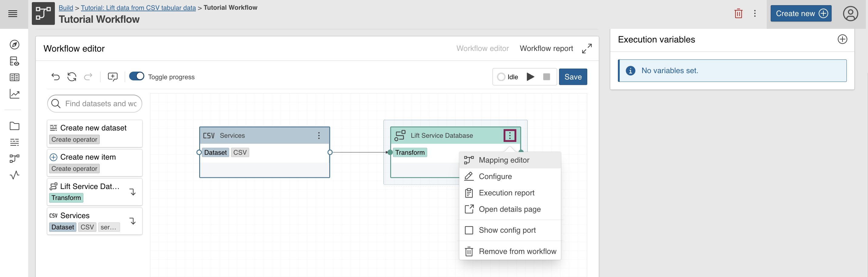Screen dimensions: 868x277
Task: Click the Create new button
Action: (x=801, y=13)
